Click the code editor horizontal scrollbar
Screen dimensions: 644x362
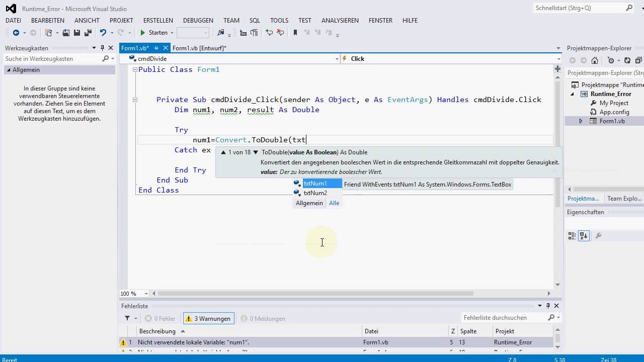click(x=315, y=294)
